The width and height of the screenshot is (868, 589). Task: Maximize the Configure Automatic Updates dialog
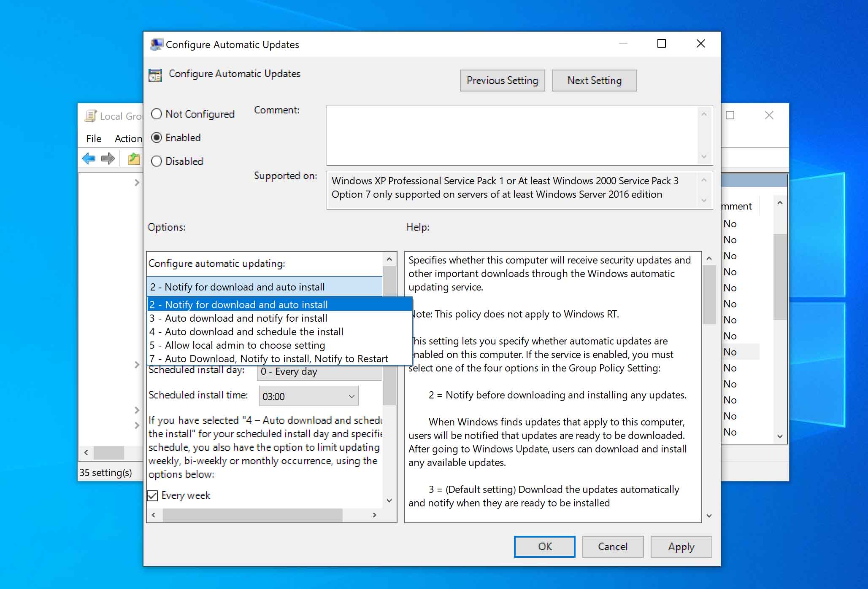coord(662,43)
